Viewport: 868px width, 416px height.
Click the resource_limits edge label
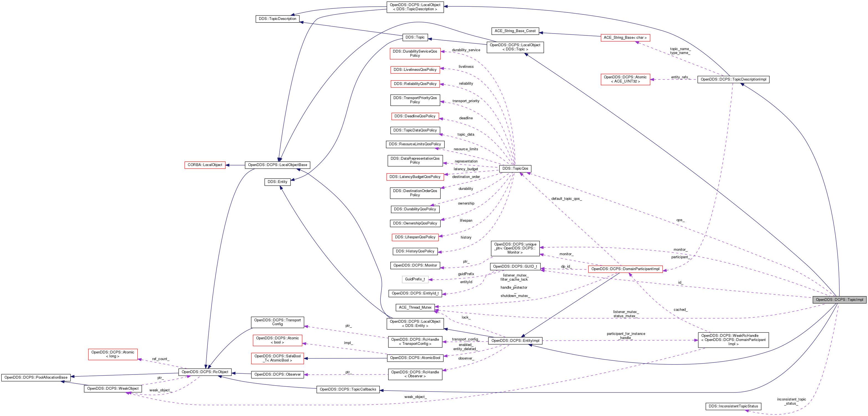click(466, 149)
